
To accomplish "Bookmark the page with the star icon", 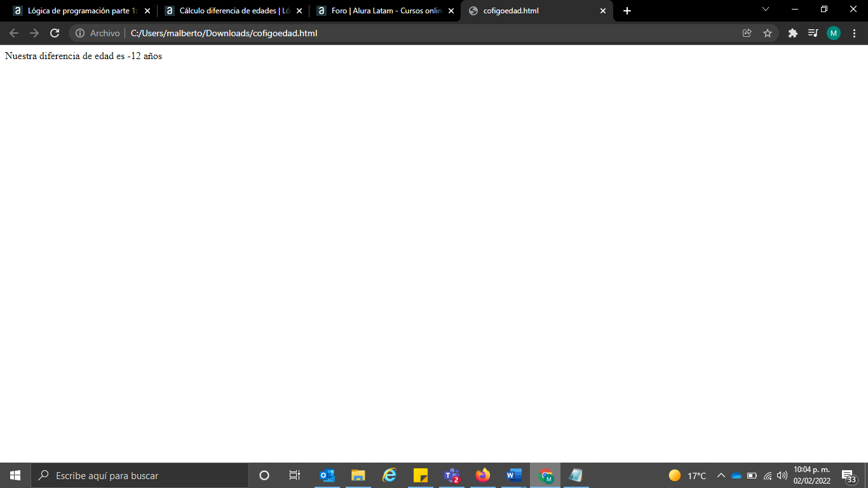I will pyautogui.click(x=768, y=33).
